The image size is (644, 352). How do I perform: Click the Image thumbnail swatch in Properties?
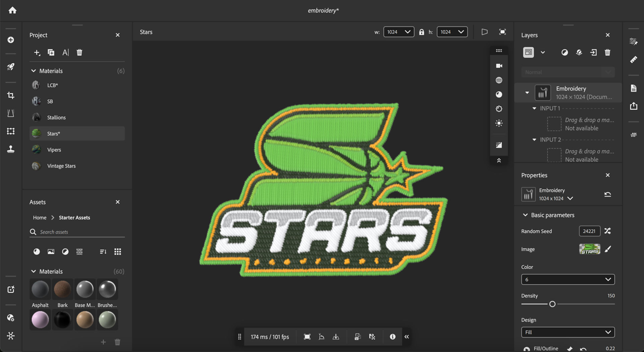coord(590,249)
